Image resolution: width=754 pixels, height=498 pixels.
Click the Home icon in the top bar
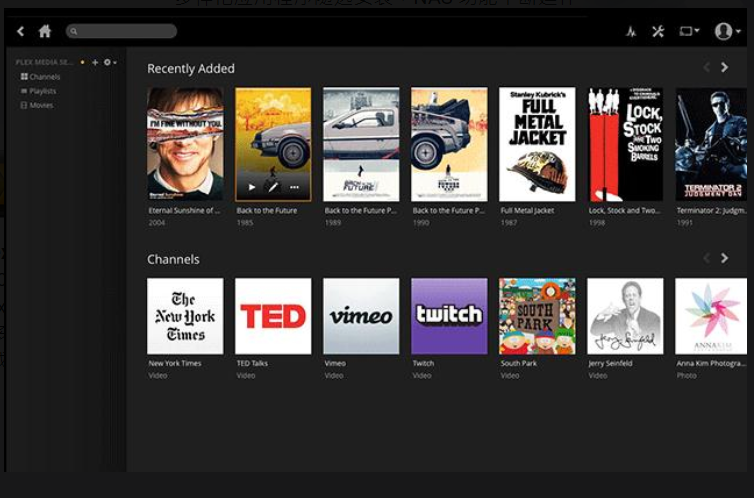coord(44,32)
